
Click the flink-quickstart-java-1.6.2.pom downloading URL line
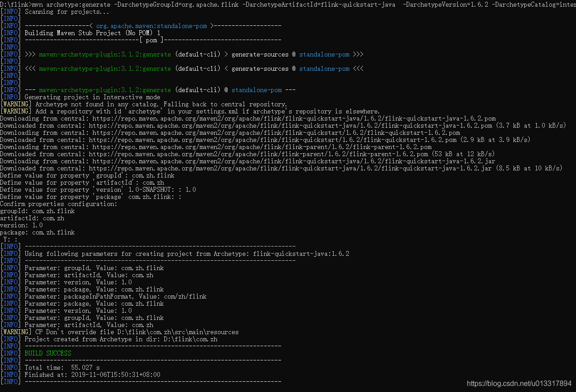(248, 118)
